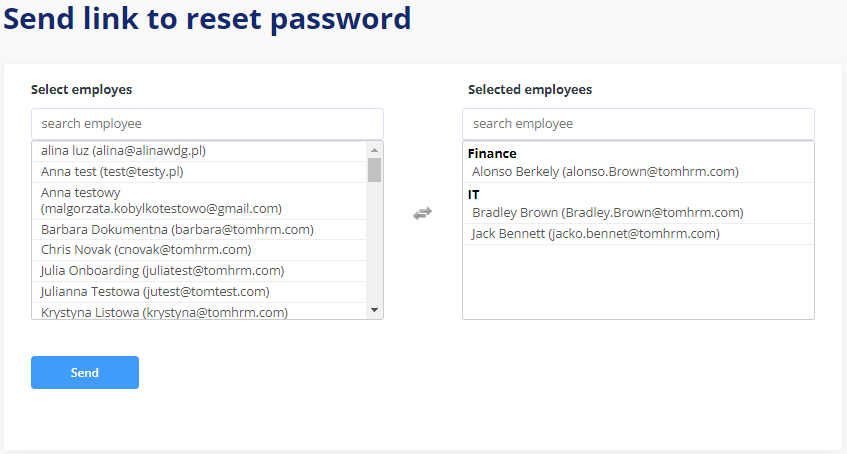Select Anna test (test@testy.pl)
The width and height of the screenshot is (847, 454).
[199, 172]
